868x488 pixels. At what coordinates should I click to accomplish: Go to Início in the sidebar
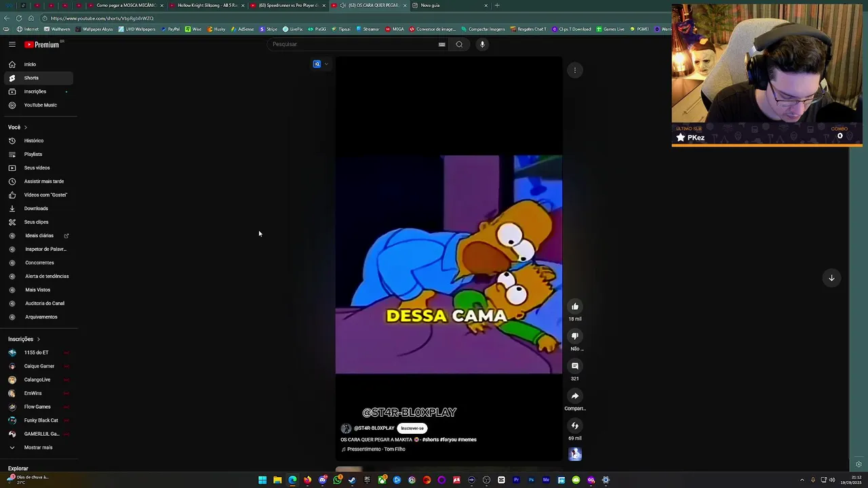[39, 64]
